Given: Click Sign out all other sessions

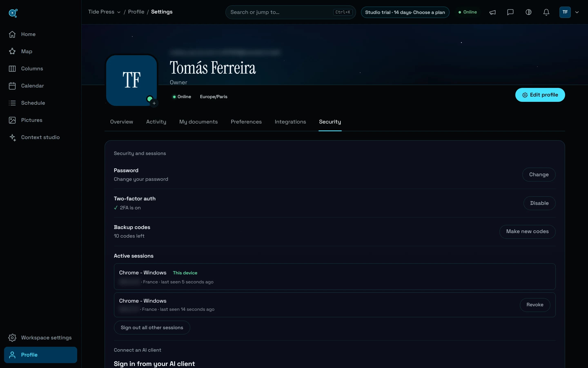Looking at the screenshot, I should [x=152, y=328].
